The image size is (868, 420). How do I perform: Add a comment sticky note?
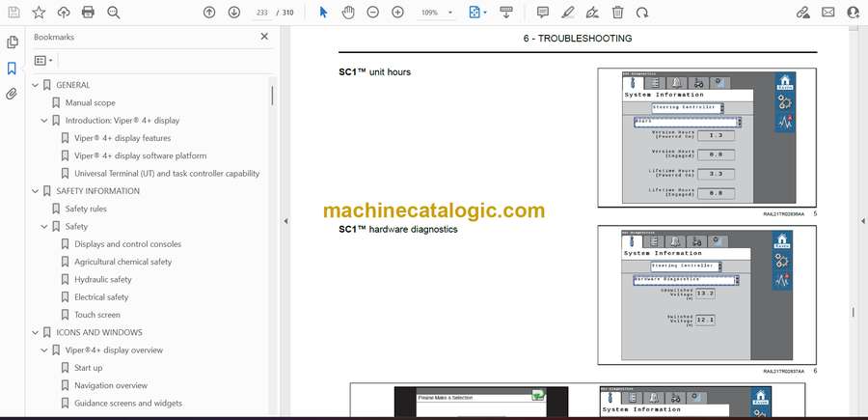[x=543, y=13]
